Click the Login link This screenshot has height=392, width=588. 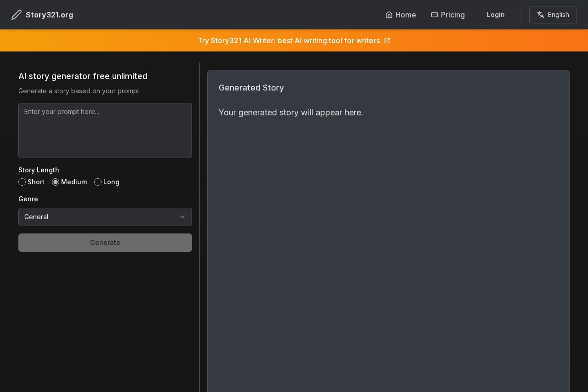pyautogui.click(x=496, y=15)
